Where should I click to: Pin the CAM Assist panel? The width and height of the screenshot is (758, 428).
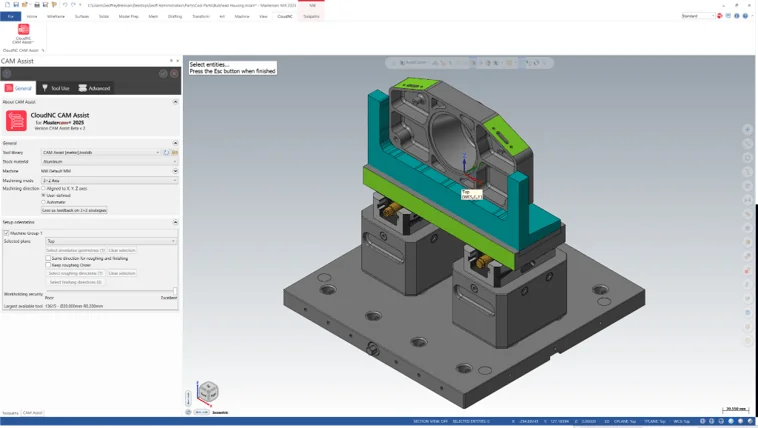click(171, 61)
